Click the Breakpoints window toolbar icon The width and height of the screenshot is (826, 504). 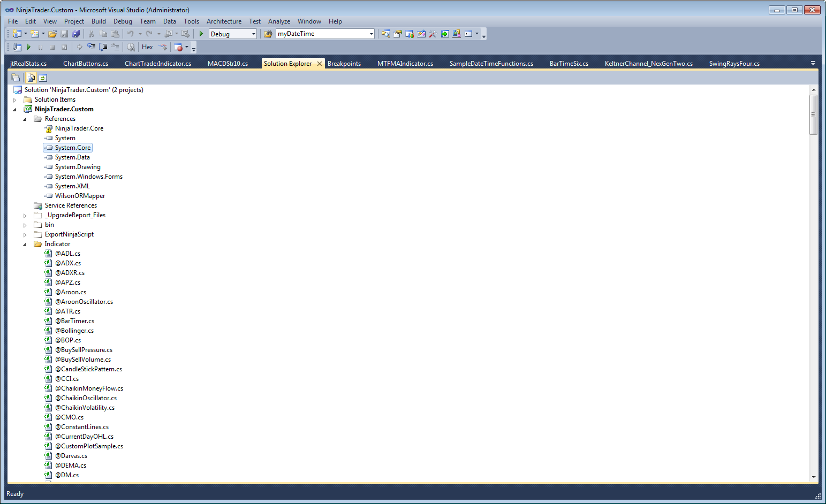(x=178, y=47)
